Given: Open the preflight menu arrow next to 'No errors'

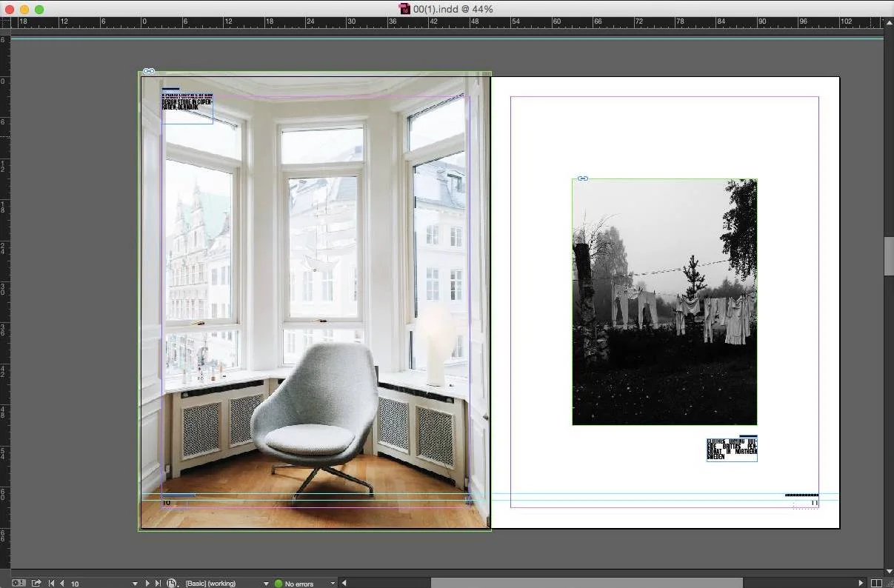Looking at the screenshot, I should [x=333, y=584].
